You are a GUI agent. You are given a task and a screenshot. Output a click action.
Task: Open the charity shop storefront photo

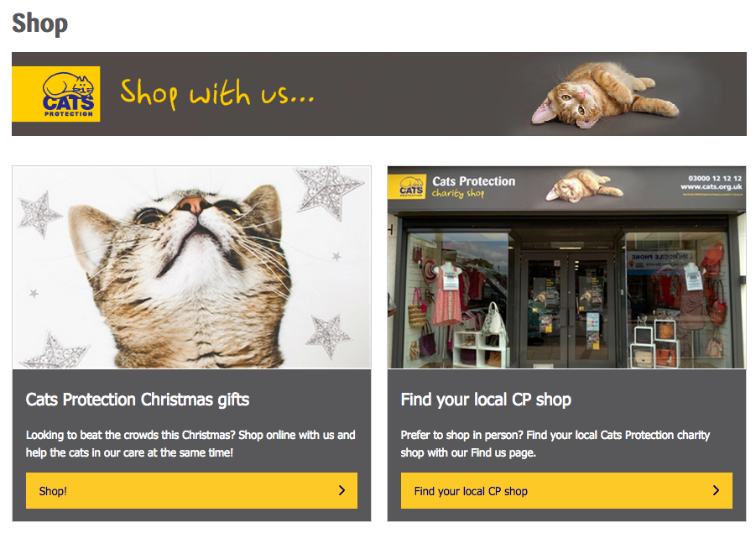coord(566,268)
